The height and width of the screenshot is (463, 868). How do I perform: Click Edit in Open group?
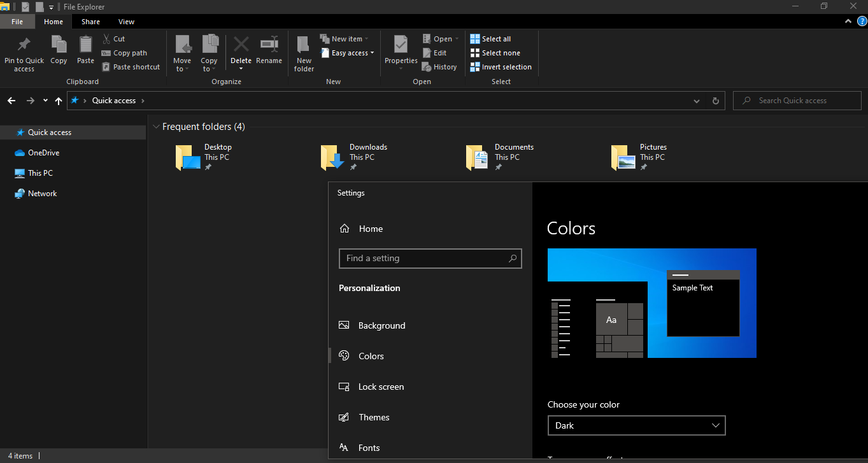(434, 53)
